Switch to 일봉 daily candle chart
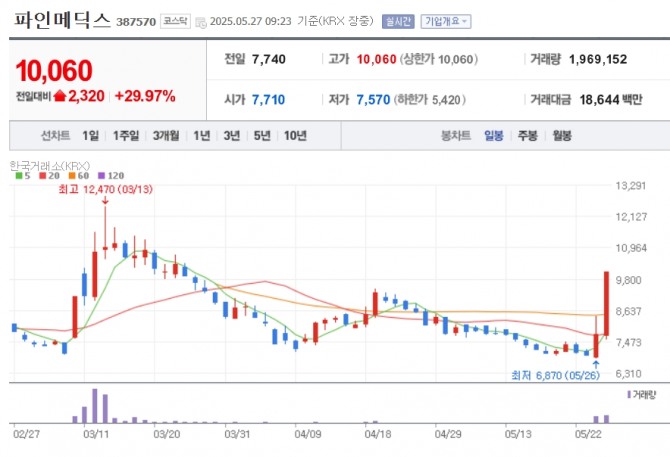This screenshot has width=670, height=457. tap(494, 136)
